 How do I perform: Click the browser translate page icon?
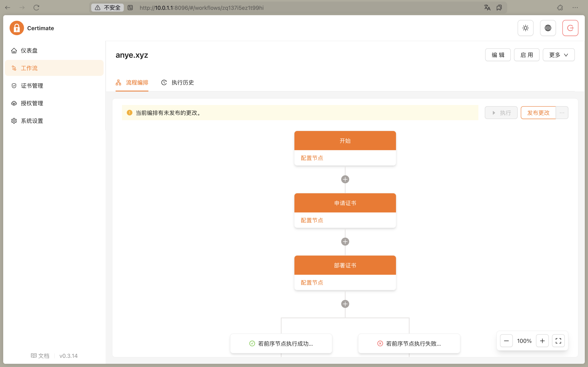click(487, 8)
